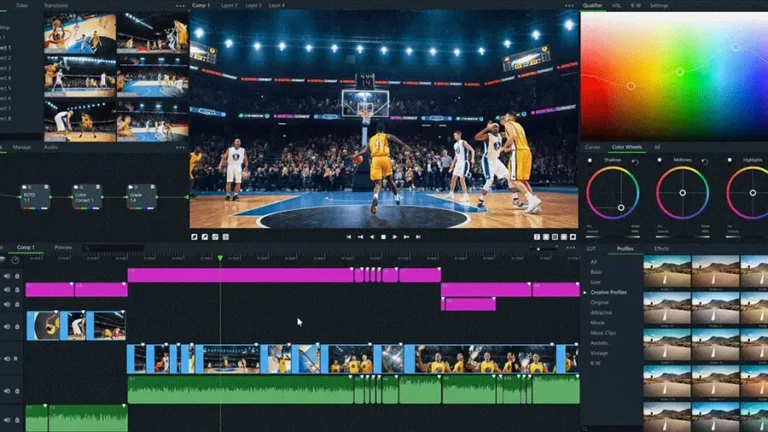Click the Midtones wheel center control point

(x=682, y=193)
